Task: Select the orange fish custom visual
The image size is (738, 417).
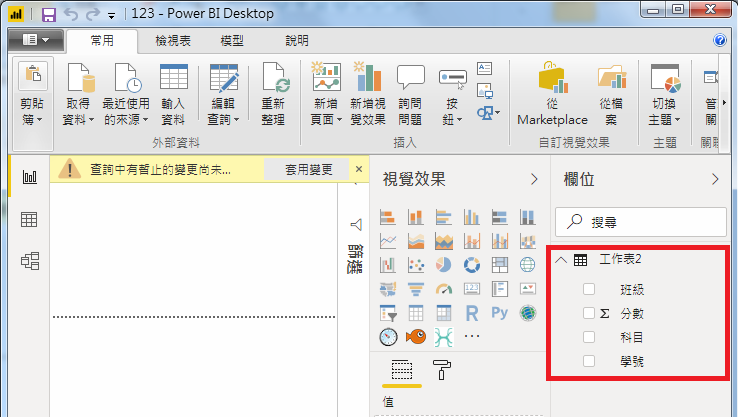Action: tap(416, 337)
